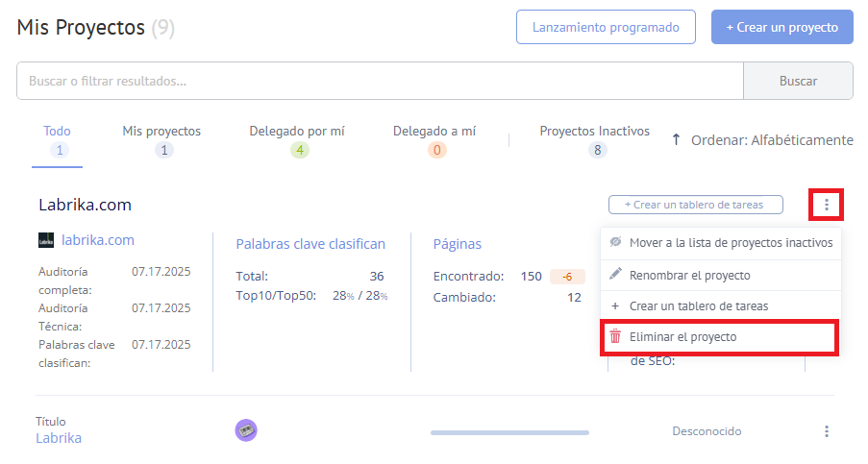Click the Encontrado value 150
The image size is (868, 464).
point(531,276)
